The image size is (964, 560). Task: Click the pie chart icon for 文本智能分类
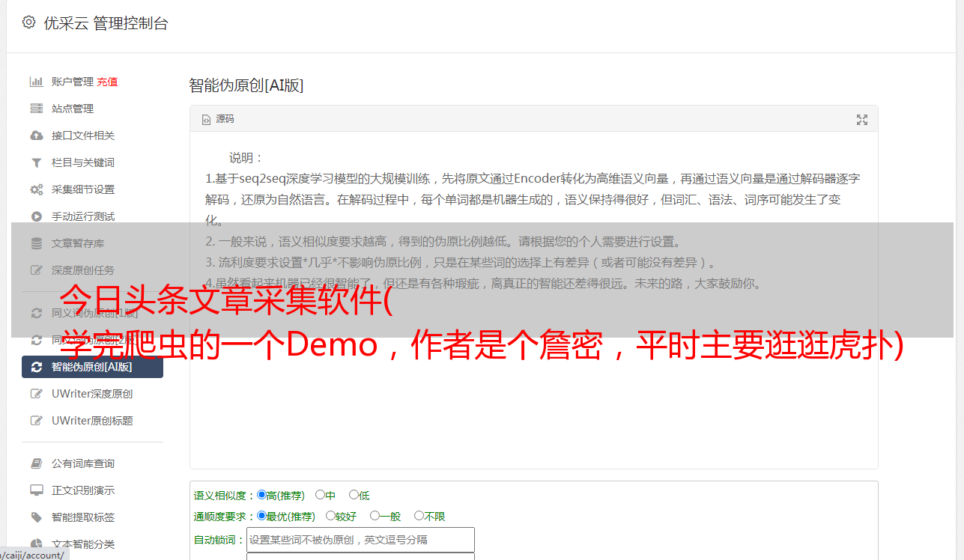36,544
